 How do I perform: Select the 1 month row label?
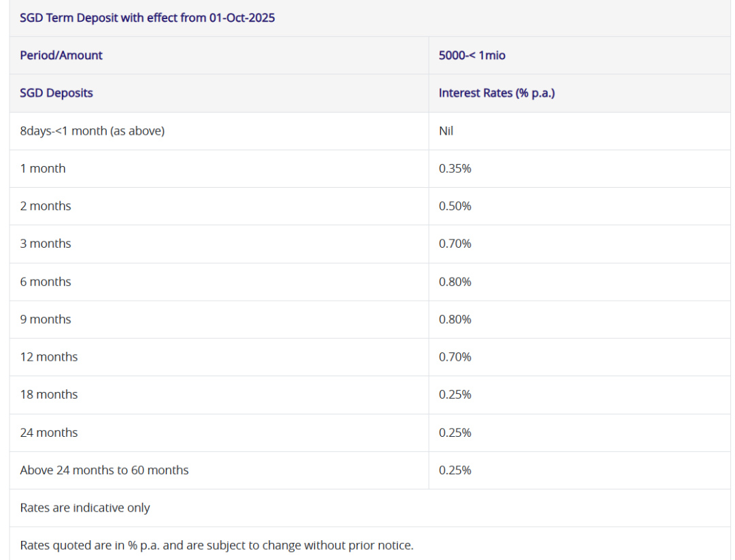pos(43,168)
